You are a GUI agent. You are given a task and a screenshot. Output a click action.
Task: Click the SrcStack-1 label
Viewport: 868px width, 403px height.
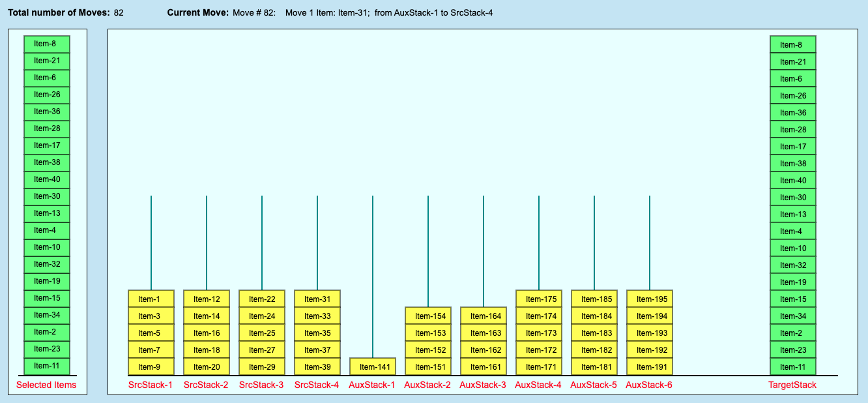[x=151, y=385]
